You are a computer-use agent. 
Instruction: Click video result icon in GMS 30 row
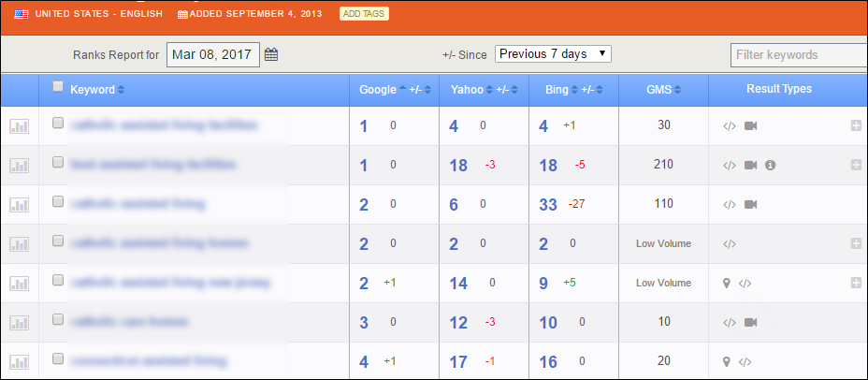pos(751,125)
